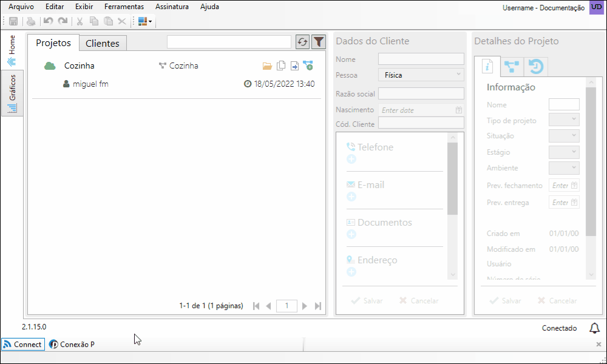
Task: Open the Assinatura menu
Action: [172, 7]
